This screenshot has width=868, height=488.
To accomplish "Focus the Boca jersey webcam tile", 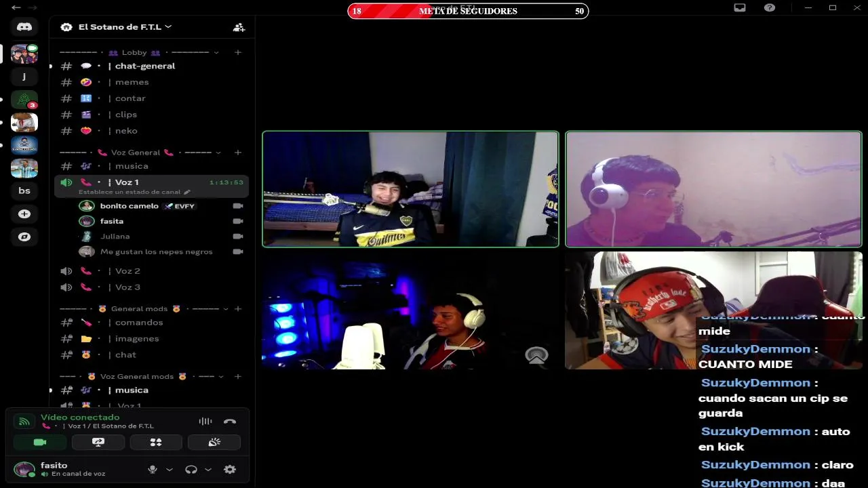I will point(410,189).
